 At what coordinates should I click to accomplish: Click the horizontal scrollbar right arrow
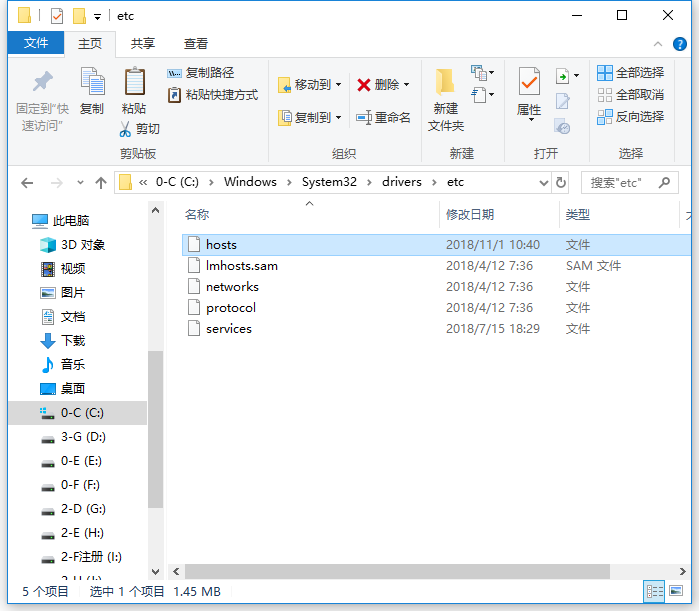682,571
